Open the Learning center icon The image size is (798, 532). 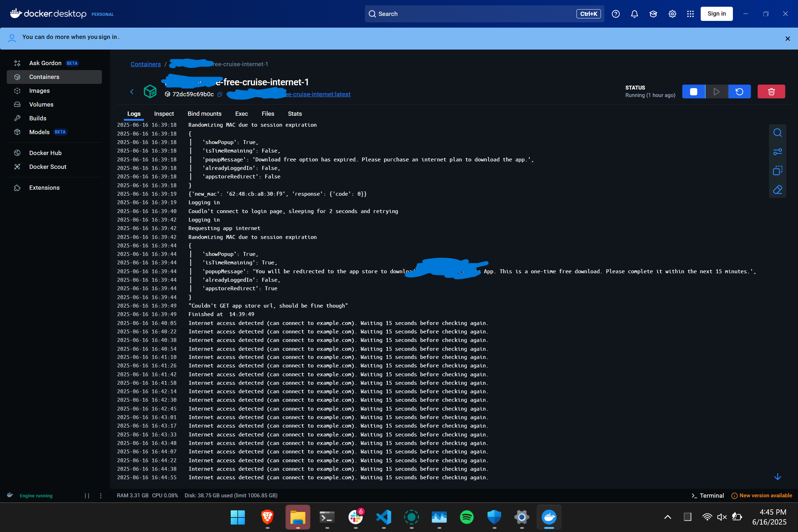click(653, 14)
